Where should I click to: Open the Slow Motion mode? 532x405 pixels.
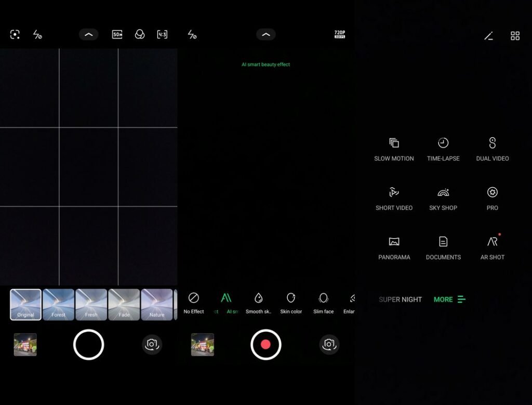(x=394, y=149)
